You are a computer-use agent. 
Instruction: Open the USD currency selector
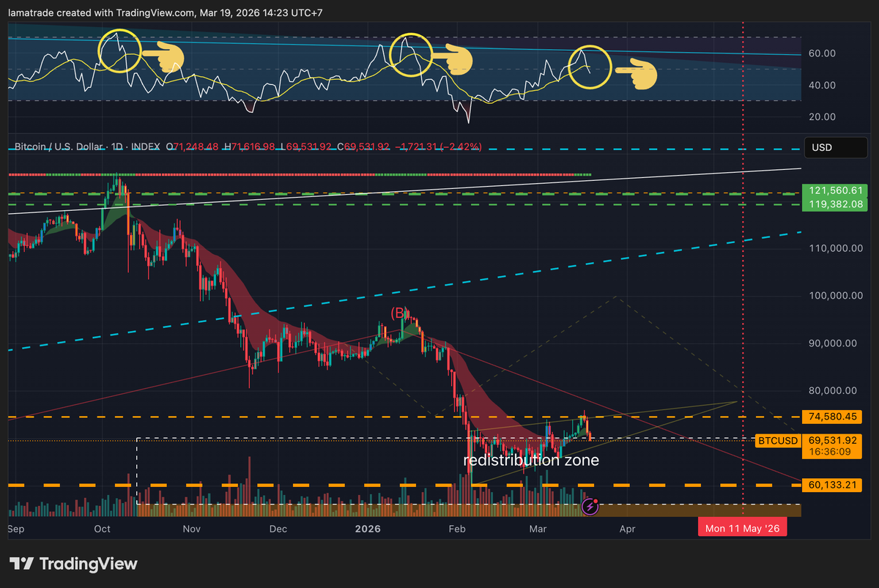coord(837,147)
